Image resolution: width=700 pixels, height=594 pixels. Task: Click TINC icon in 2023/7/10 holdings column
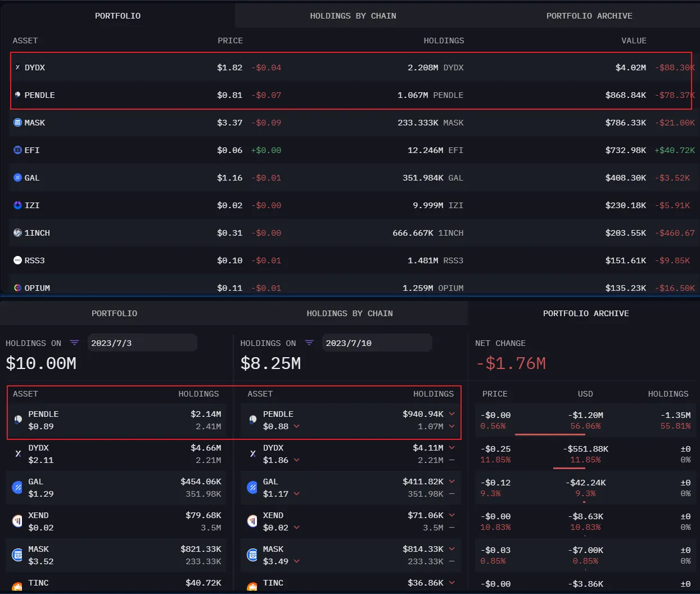(x=252, y=587)
